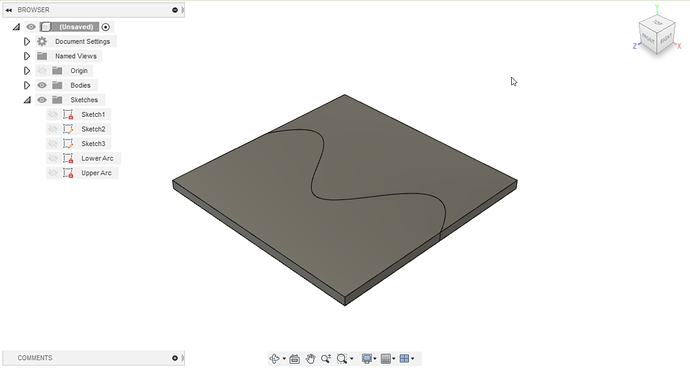Activate the Unsaved component radio button
This screenshot has width=690, height=368.
(106, 27)
